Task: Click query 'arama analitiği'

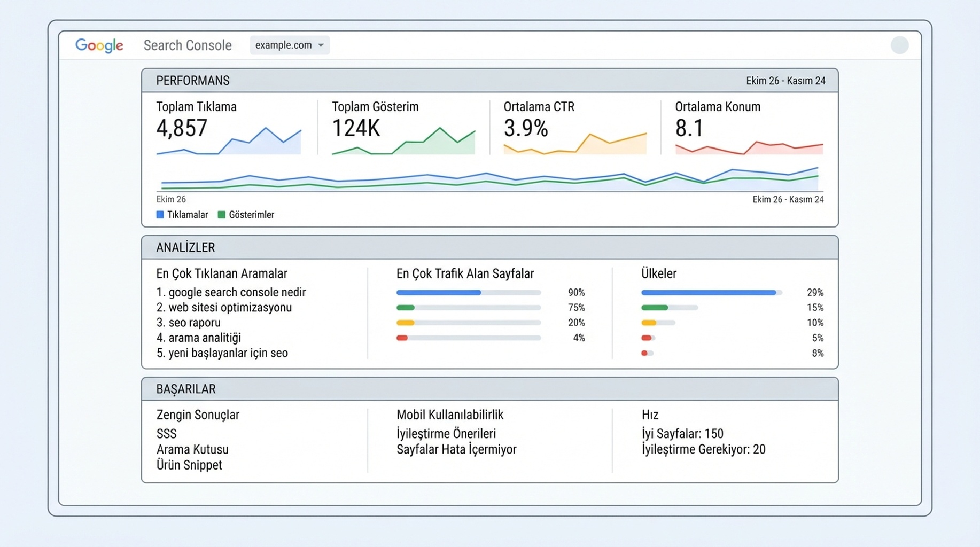Action: click(198, 338)
